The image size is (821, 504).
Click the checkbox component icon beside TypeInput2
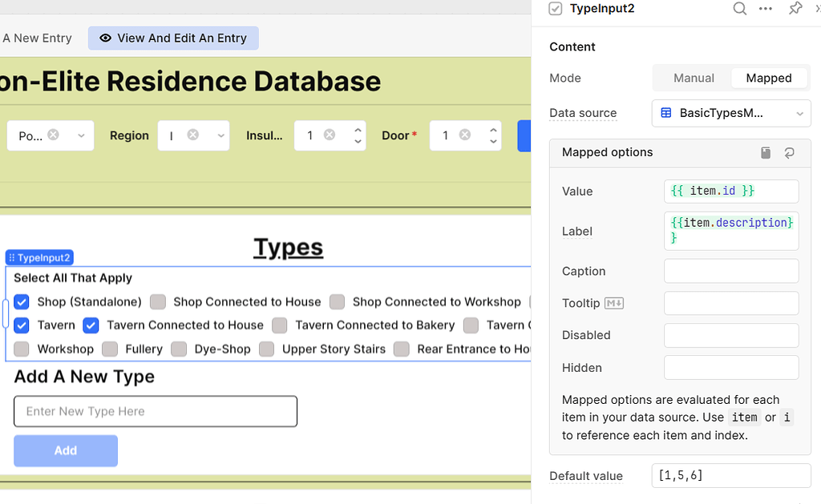click(556, 8)
